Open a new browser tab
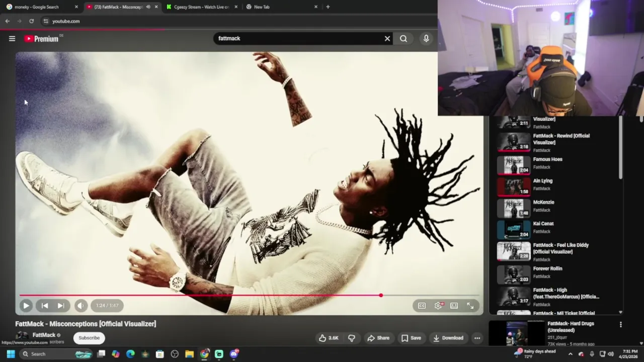 point(328,7)
